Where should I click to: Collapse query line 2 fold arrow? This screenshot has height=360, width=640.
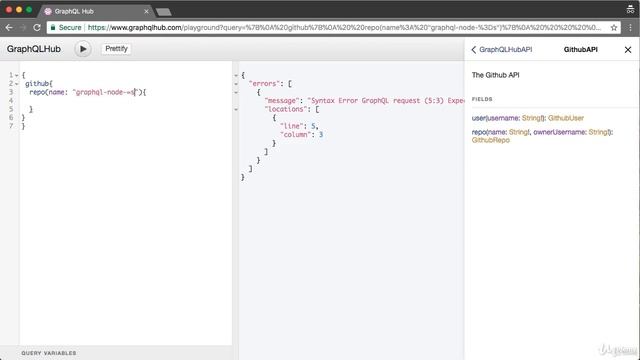point(17,84)
